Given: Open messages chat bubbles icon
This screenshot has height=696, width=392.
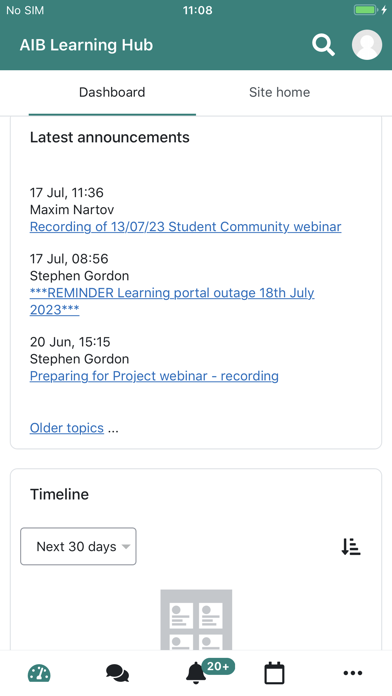Looking at the screenshot, I should click(118, 673).
